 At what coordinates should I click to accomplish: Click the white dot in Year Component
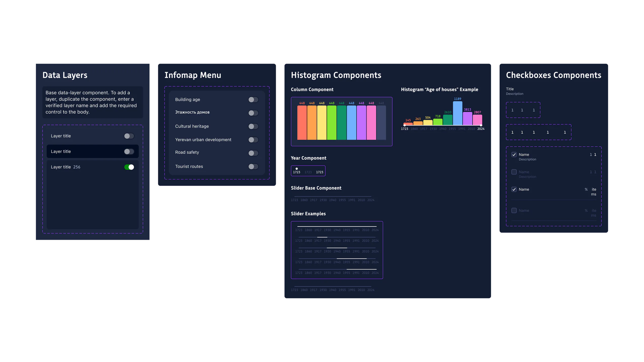pyautogui.click(x=297, y=169)
